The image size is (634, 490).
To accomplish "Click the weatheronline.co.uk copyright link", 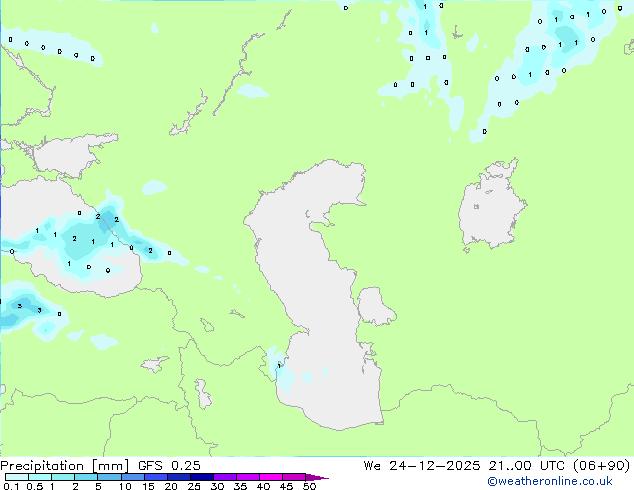I will pyautogui.click(x=550, y=481).
